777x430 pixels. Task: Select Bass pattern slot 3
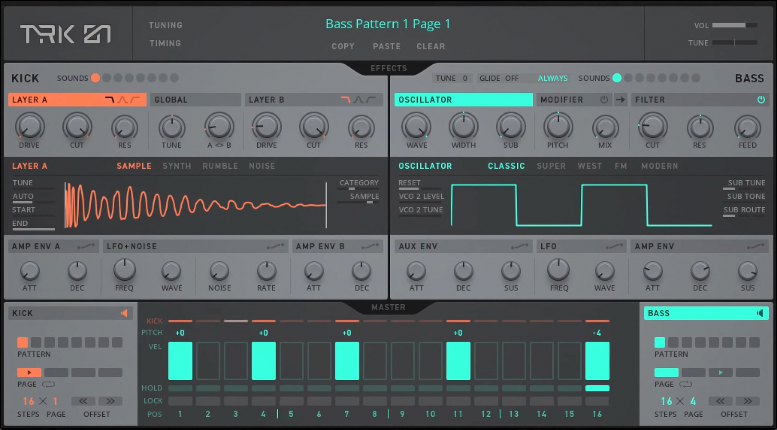point(686,342)
